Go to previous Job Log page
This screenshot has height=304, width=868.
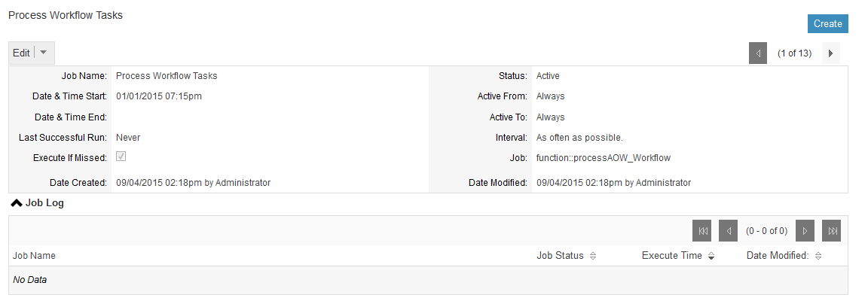coord(728,231)
